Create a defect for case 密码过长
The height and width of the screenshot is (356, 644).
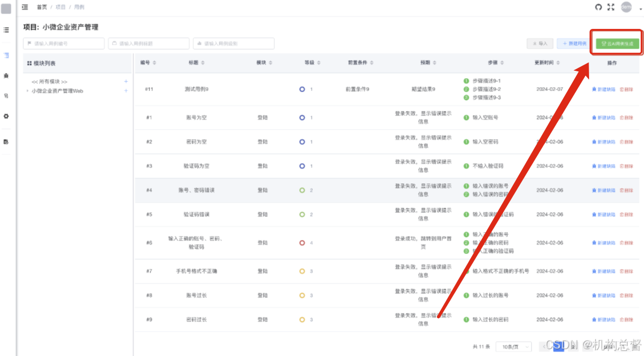tap(603, 320)
